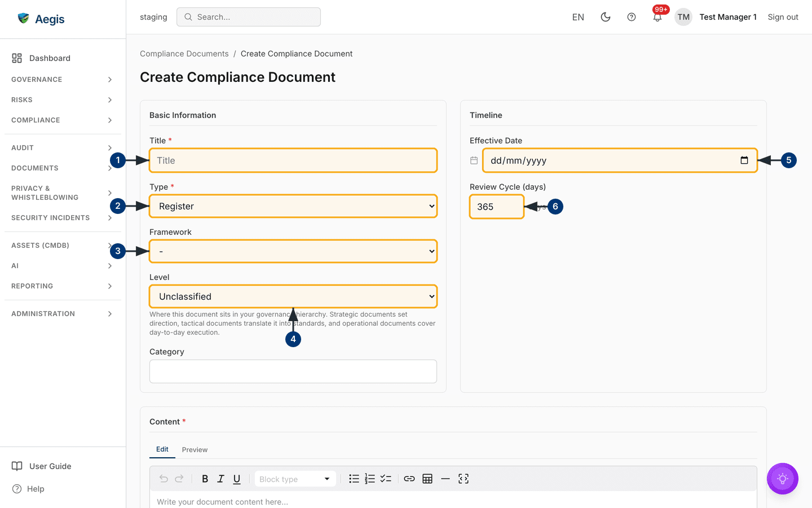This screenshot has width=812, height=508.
Task: Switch language via EN button
Action: point(578,17)
